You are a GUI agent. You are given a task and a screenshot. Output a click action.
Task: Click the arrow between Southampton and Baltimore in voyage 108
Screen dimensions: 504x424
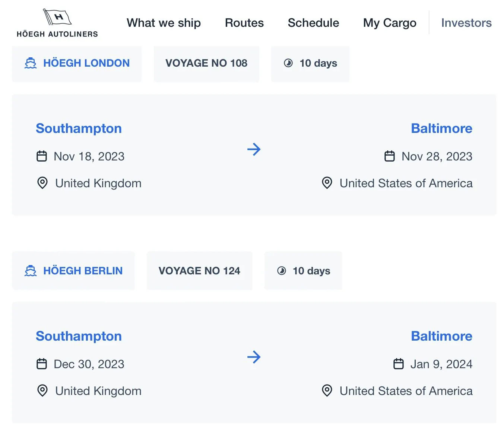[254, 149]
